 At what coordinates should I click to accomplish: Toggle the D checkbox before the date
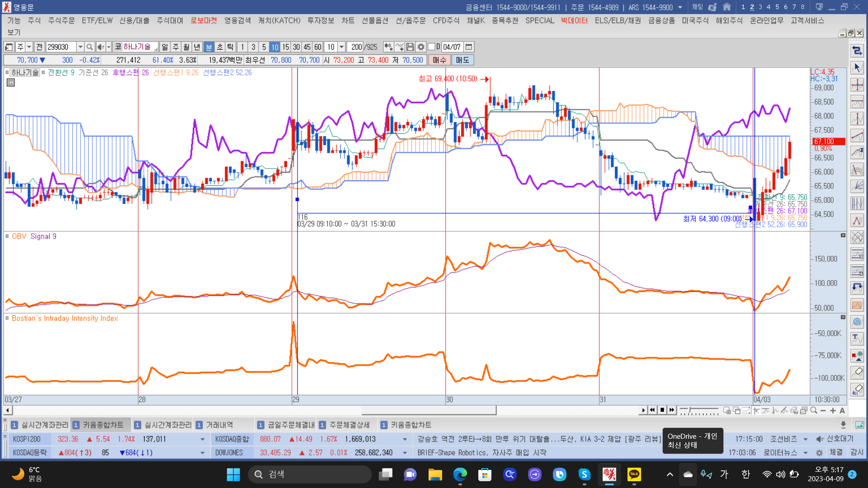point(431,47)
